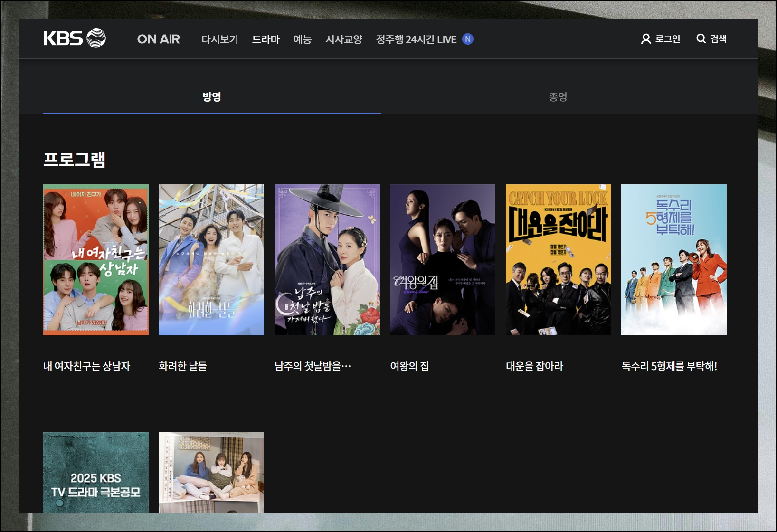This screenshot has height=532, width=777.
Task: Open 시사교양 menu
Action: [x=344, y=39]
